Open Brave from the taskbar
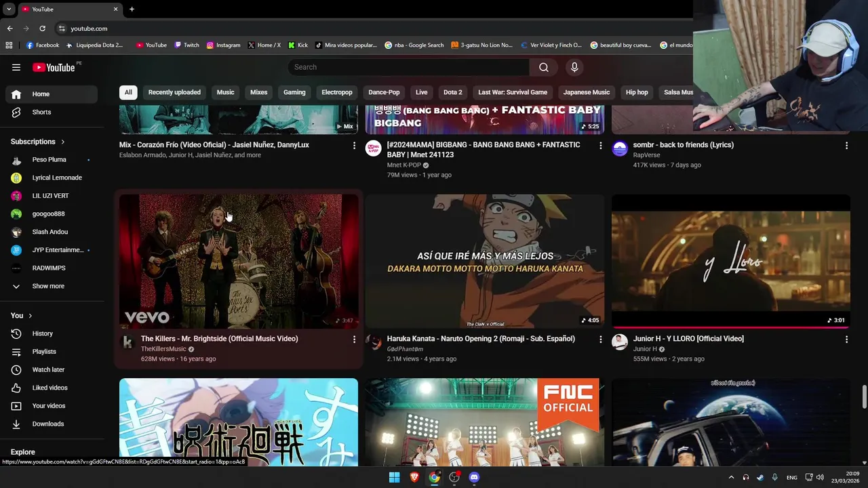868x488 pixels. coord(414,477)
